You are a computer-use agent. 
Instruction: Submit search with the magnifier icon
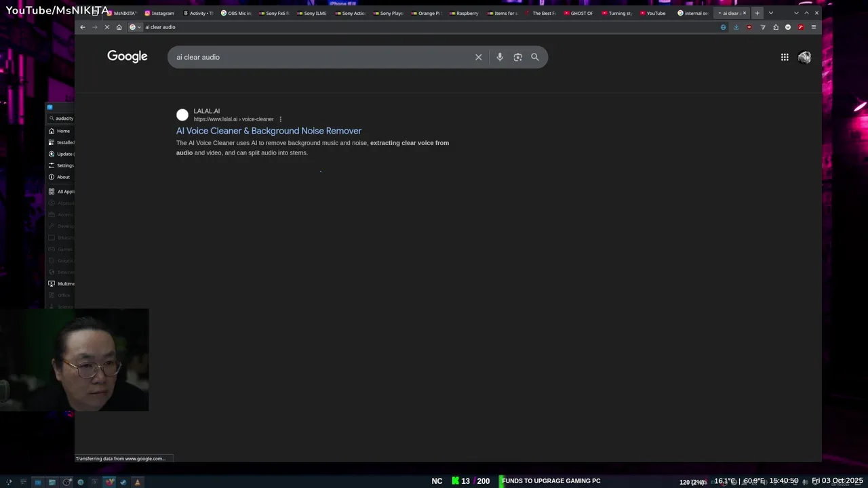535,57
